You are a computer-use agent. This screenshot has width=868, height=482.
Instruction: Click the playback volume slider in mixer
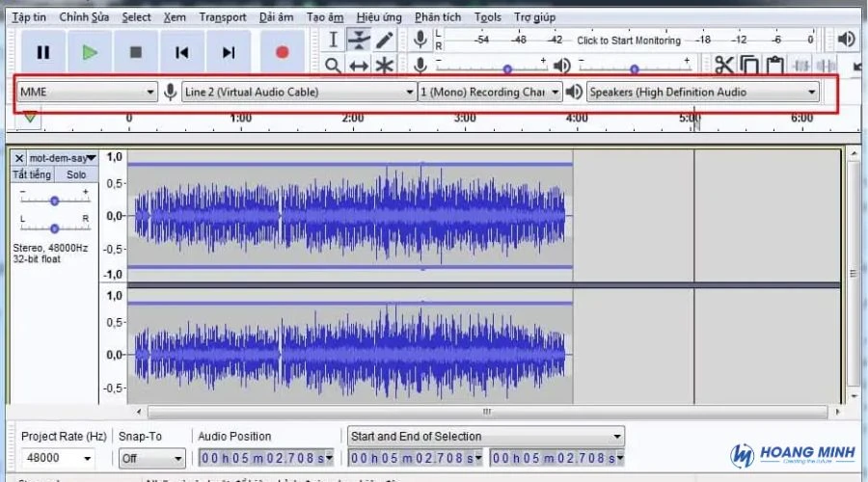click(x=635, y=68)
